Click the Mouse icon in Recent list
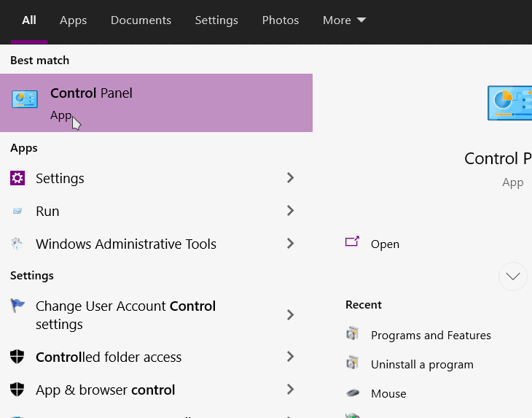This screenshot has width=532, height=418. tap(353, 393)
